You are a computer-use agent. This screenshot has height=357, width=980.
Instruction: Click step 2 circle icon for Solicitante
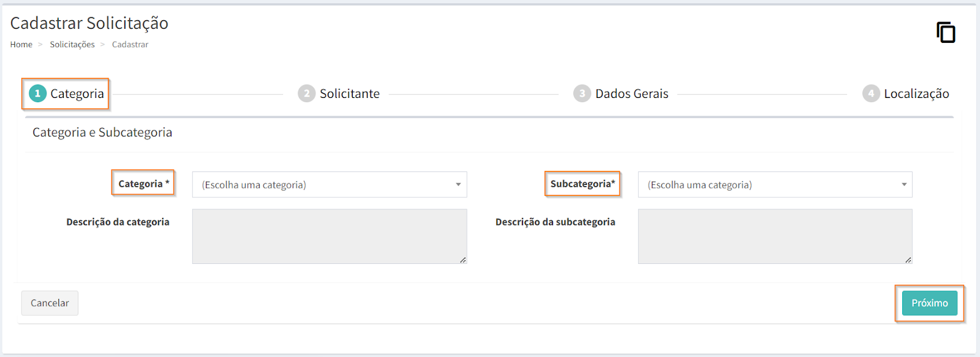point(306,94)
